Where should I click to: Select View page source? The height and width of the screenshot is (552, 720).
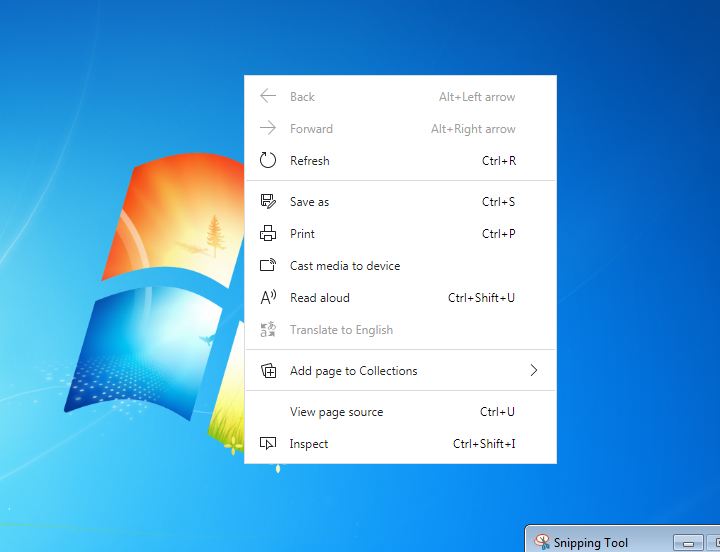click(400, 412)
